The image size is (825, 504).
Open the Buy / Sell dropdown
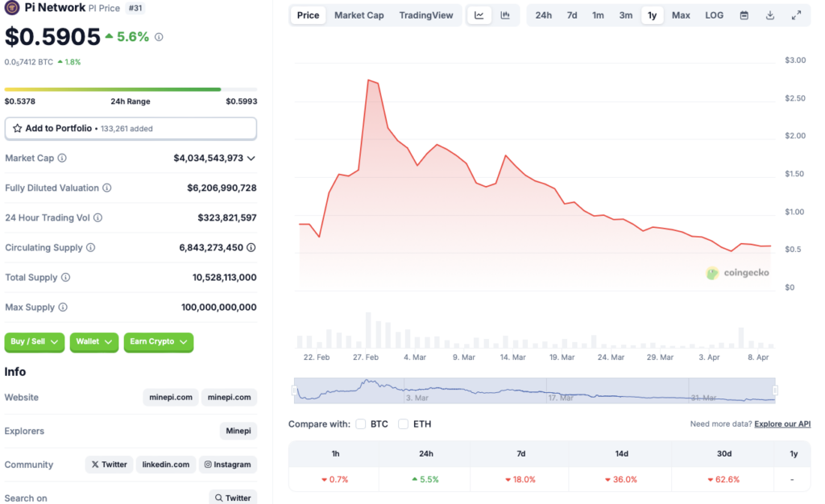point(34,342)
